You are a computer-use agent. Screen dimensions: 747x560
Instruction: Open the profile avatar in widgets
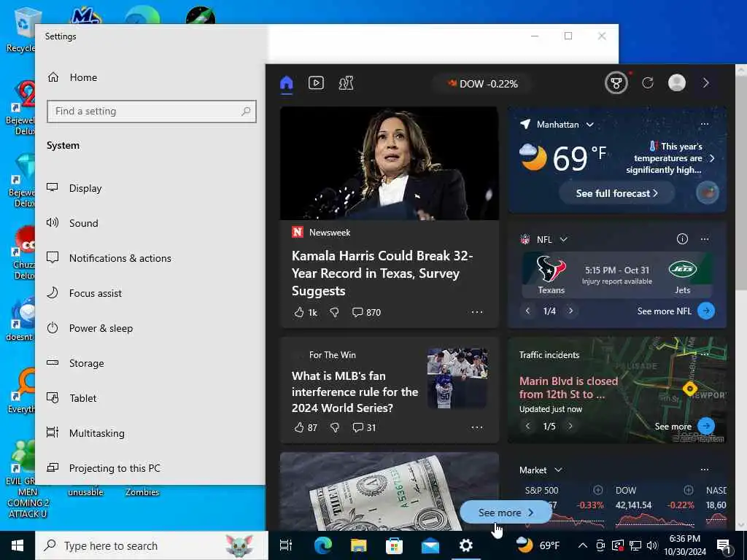[x=676, y=83]
